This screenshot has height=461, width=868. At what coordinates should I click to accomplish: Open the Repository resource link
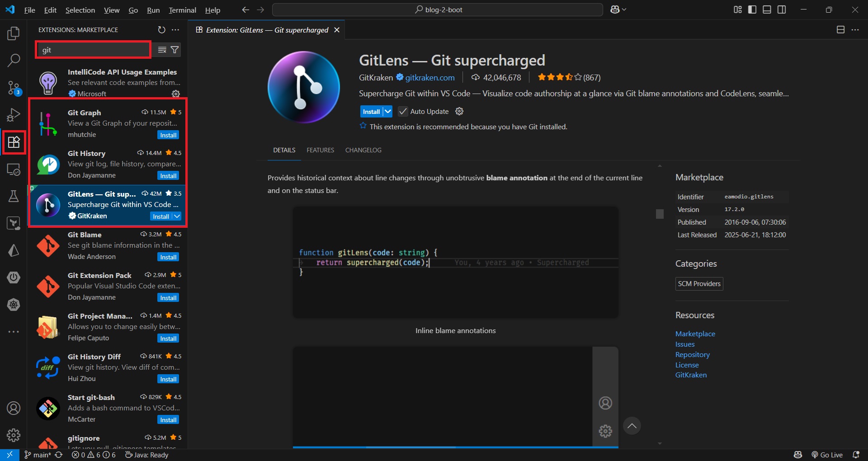pyautogui.click(x=692, y=354)
